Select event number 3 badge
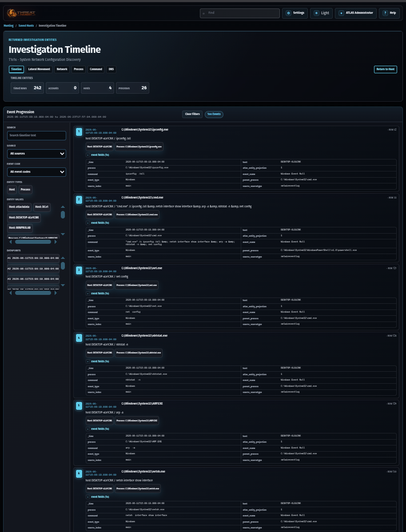Viewport: 406px width, 532px height. pos(79,270)
